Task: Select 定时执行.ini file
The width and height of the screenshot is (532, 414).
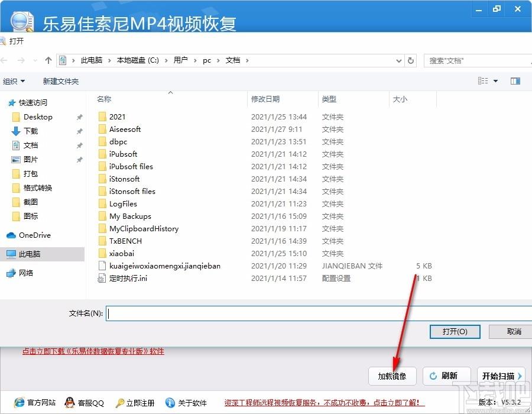Action: click(x=128, y=279)
